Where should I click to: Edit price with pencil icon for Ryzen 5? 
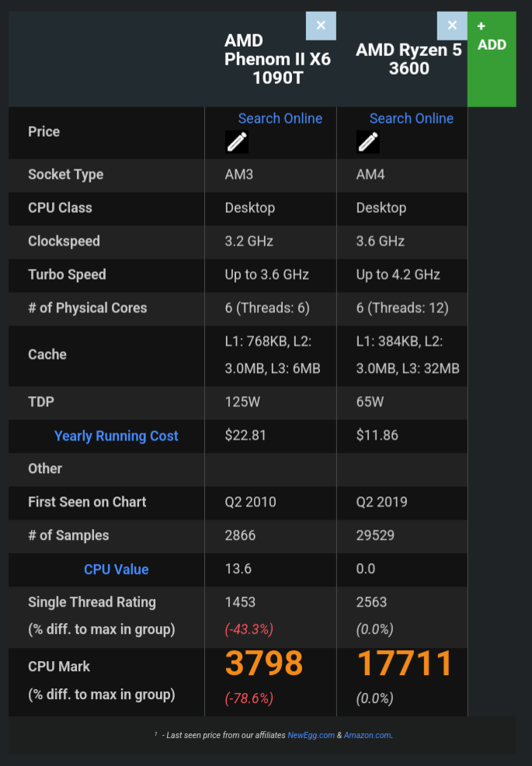click(x=368, y=142)
